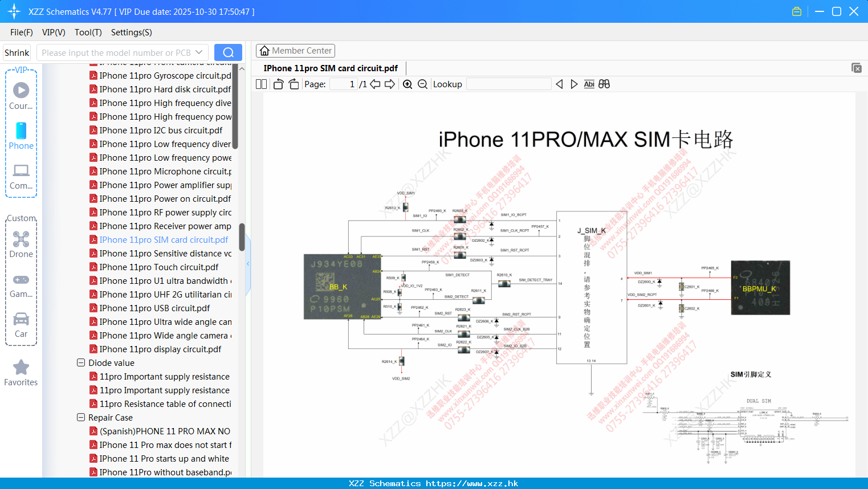Click the yellow toolbox icon in title bar
Image resolution: width=868 pixels, height=489 pixels.
pos(797,11)
